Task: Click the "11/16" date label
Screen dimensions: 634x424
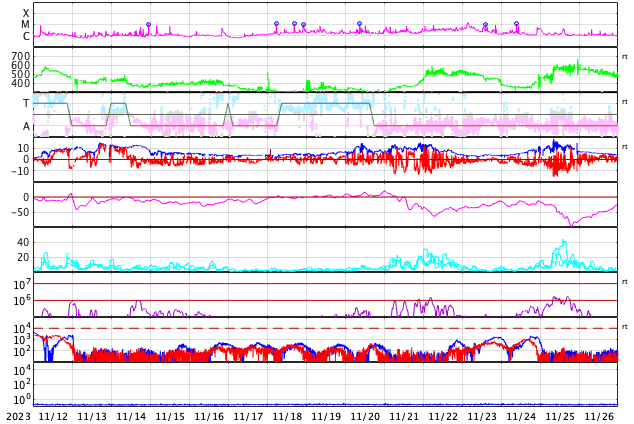Action: pyautogui.click(x=209, y=417)
